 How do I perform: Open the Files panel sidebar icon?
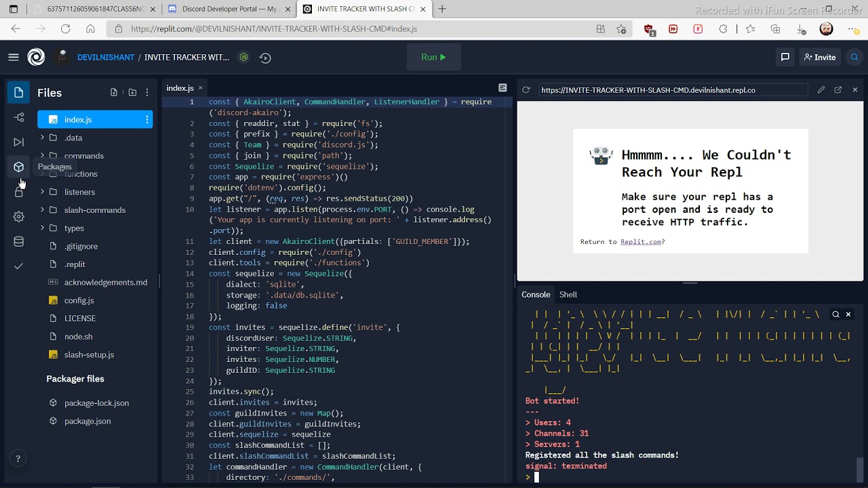(x=18, y=93)
